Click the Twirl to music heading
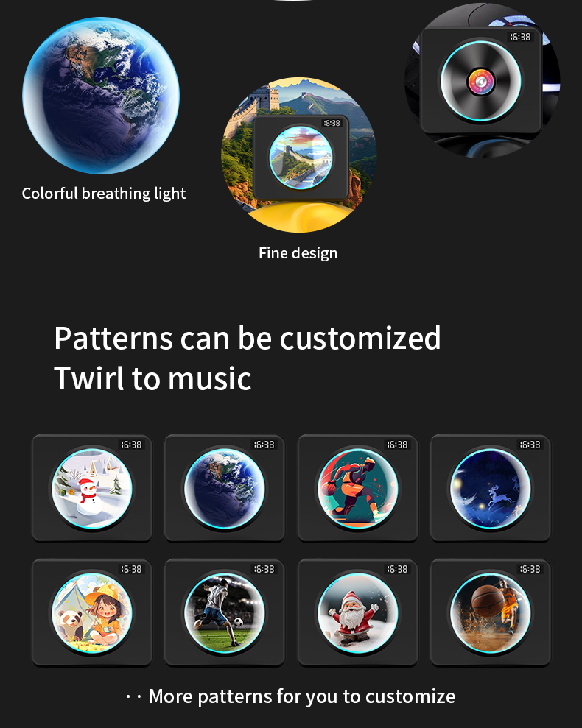This screenshot has width=582, height=728. tap(152, 378)
